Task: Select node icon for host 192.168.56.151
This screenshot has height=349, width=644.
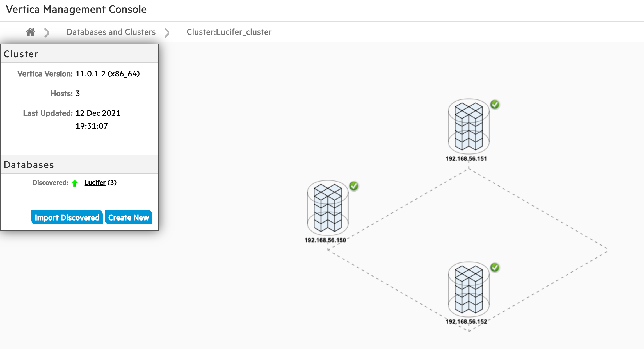Action: [x=469, y=126]
